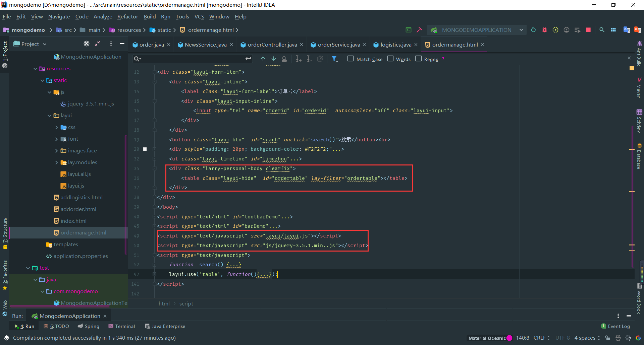Toggle read-only lock icon in status bar
This screenshot has height=345, width=644.
pos(607,338)
